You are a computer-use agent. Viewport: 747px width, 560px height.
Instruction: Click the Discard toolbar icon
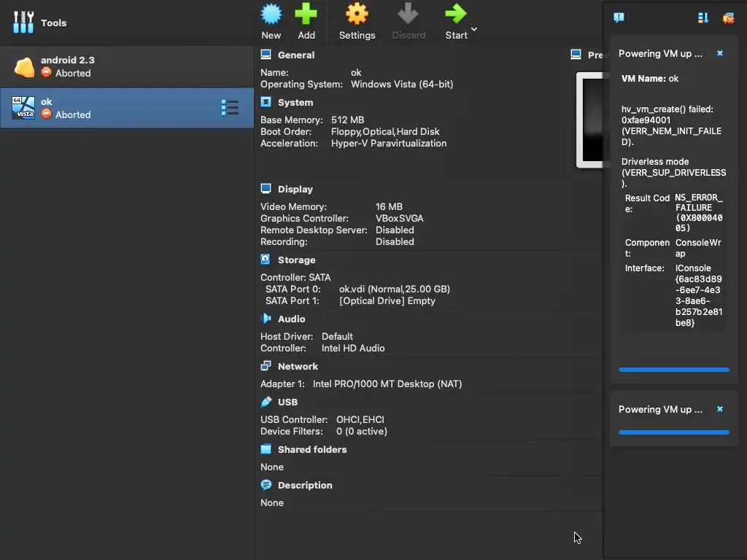pyautogui.click(x=409, y=15)
